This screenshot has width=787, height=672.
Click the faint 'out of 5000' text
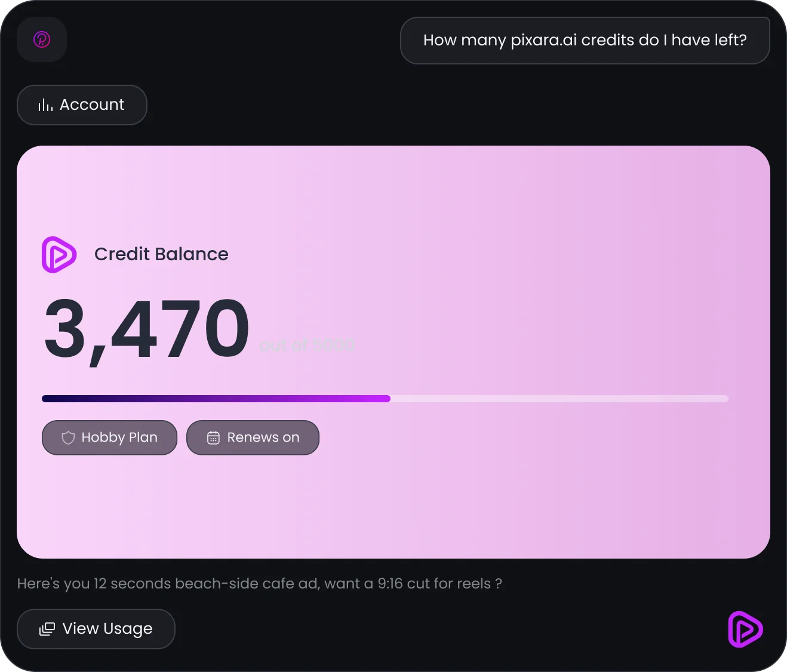pos(307,345)
